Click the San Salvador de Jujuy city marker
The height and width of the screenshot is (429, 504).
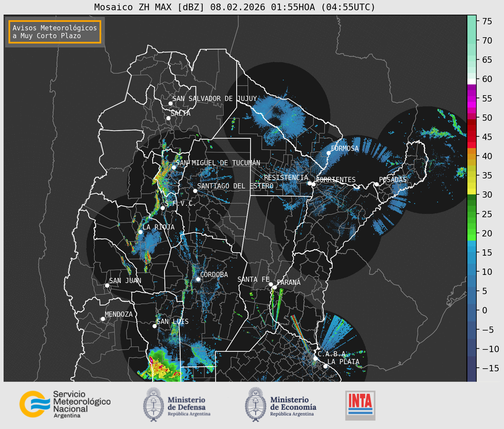click(x=170, y=103)
